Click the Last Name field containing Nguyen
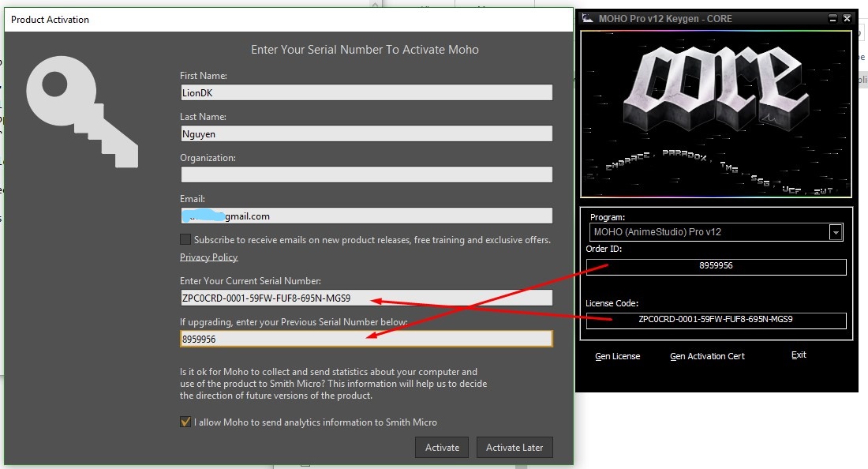This screenshot has width=868, height=469. pos(366,133)
